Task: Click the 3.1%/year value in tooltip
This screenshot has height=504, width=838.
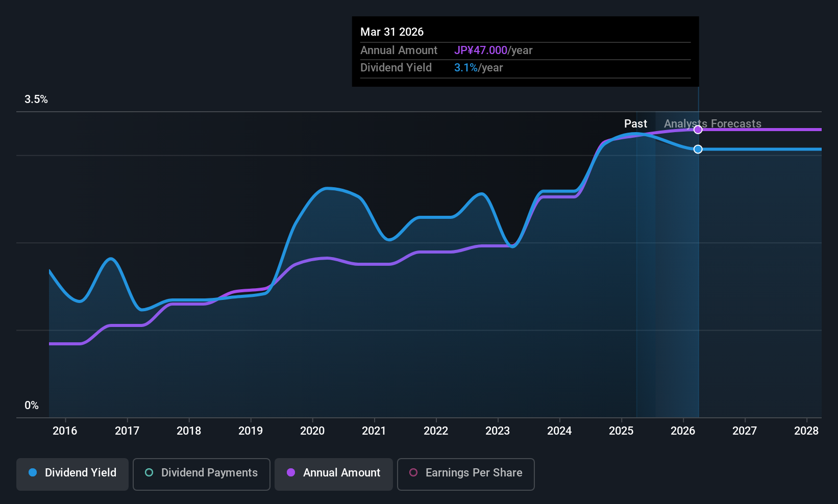Action: click(466, 67)
